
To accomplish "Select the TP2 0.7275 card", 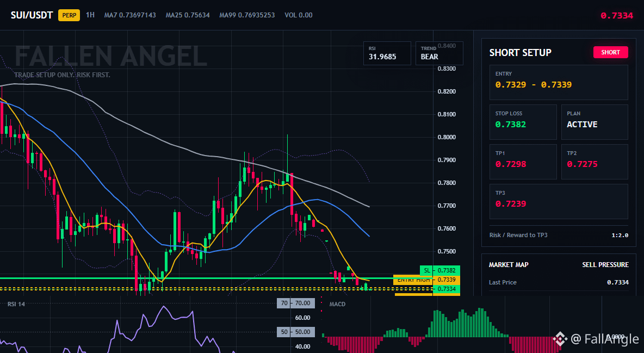I will [x=595, y=162].
